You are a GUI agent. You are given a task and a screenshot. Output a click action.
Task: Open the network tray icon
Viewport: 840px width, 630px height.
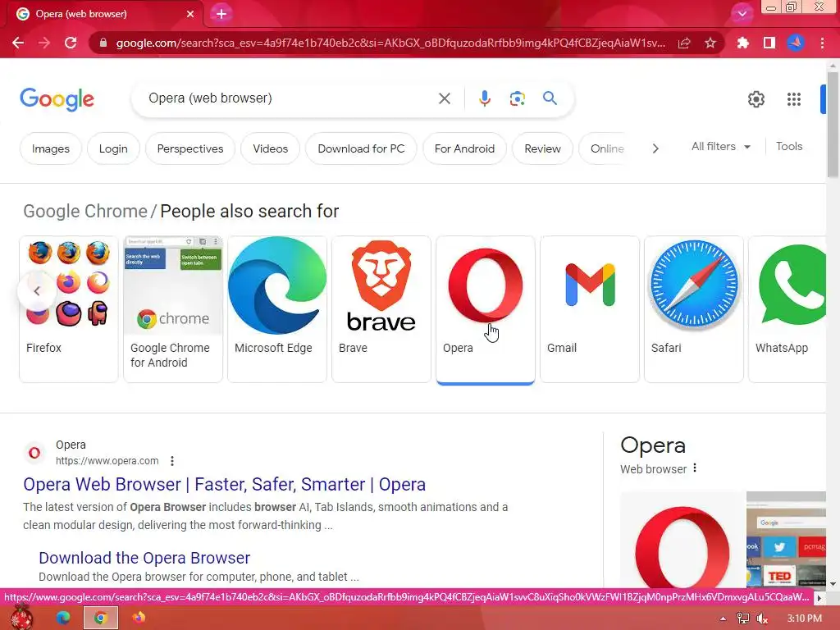[x=743, y=619]
